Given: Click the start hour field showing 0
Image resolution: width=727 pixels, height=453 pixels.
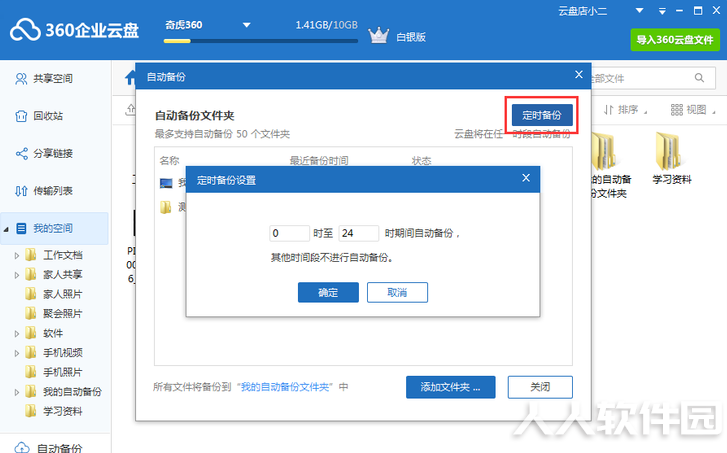Looking at the screenshot, I should [x=289, y=233].
